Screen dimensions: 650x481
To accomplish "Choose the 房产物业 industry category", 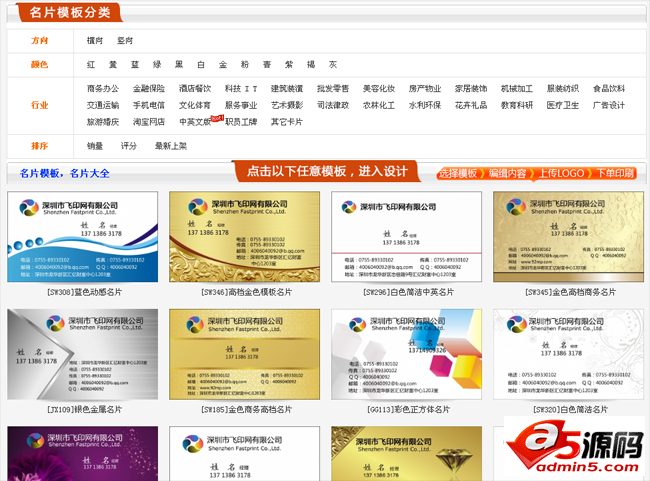I will pos(425,89).
